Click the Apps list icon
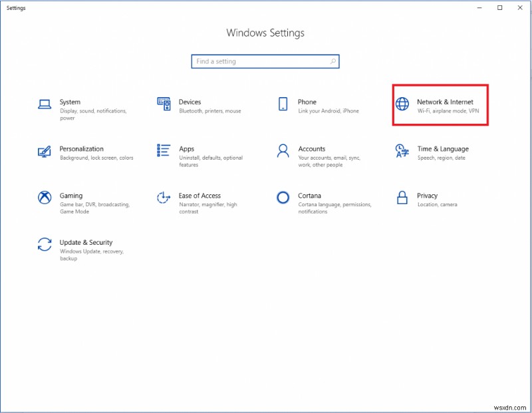The height and width of the screenshot is (413, 532). tap(164, 151)
